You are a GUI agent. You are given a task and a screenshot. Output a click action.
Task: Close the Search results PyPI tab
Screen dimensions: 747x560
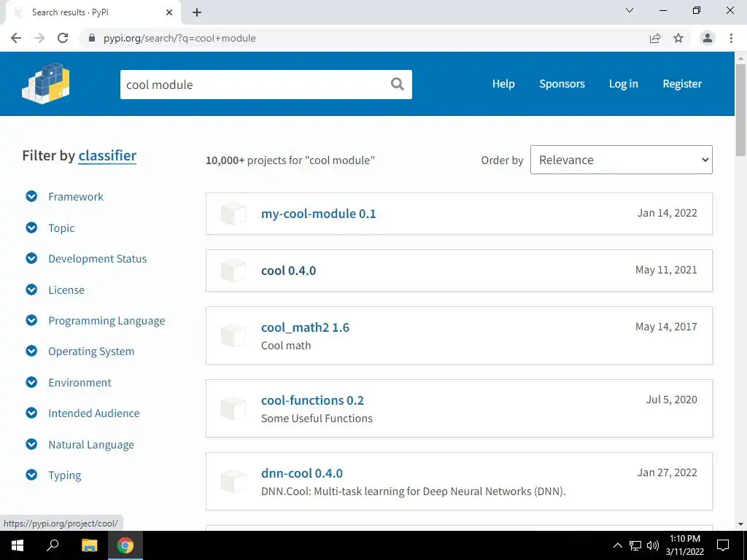pos(169,12)
